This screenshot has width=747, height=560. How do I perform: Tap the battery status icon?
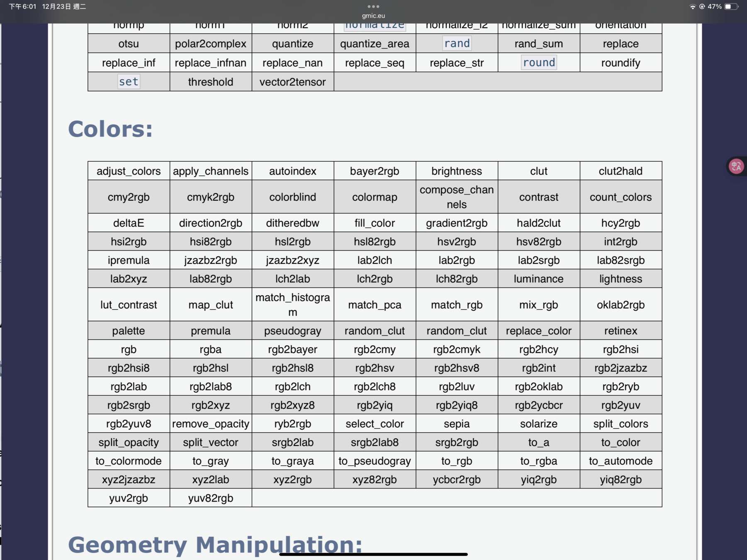731,6
